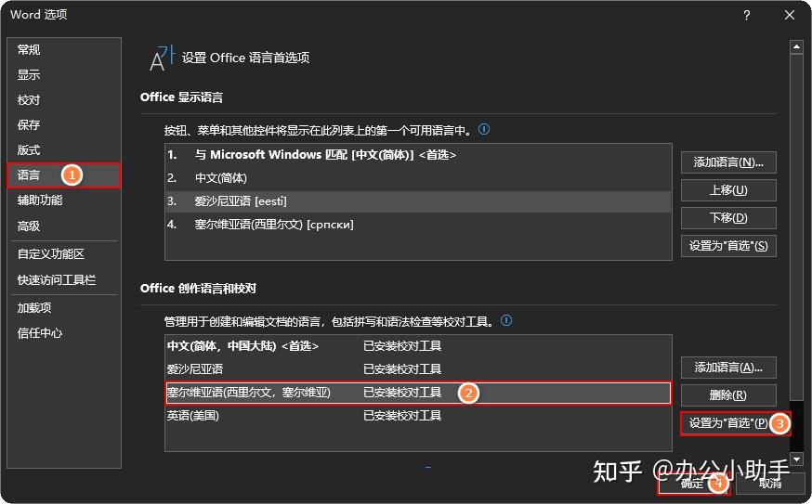Click the scrollbar down arrow
The height and width of the screenshot is (504, 812).
coord(796,459)
